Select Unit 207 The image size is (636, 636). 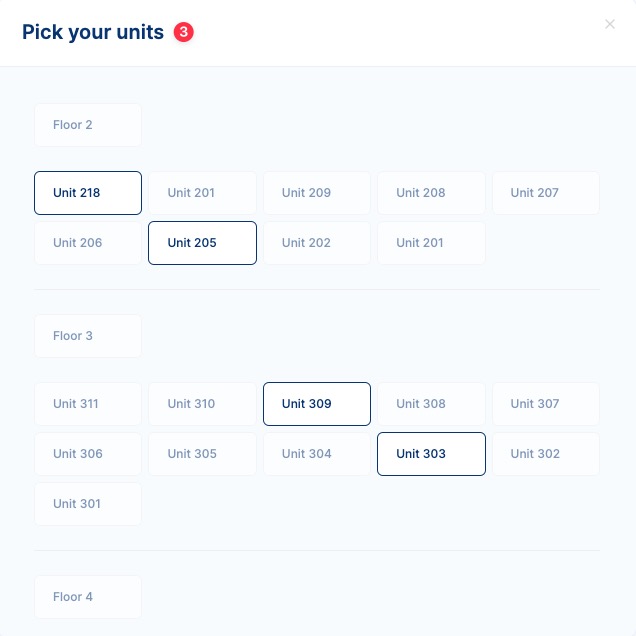click(546, 193)
